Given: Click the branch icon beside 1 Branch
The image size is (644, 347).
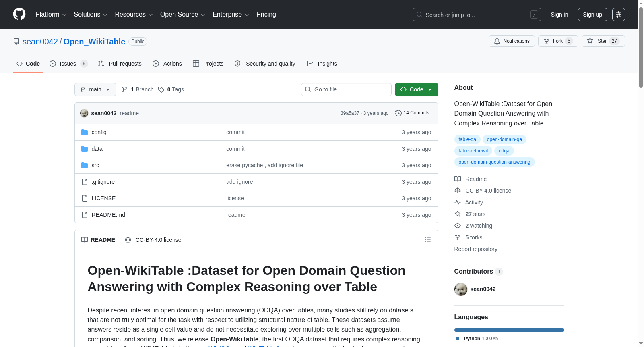Looking at the screenshot, I should (125, 89).
